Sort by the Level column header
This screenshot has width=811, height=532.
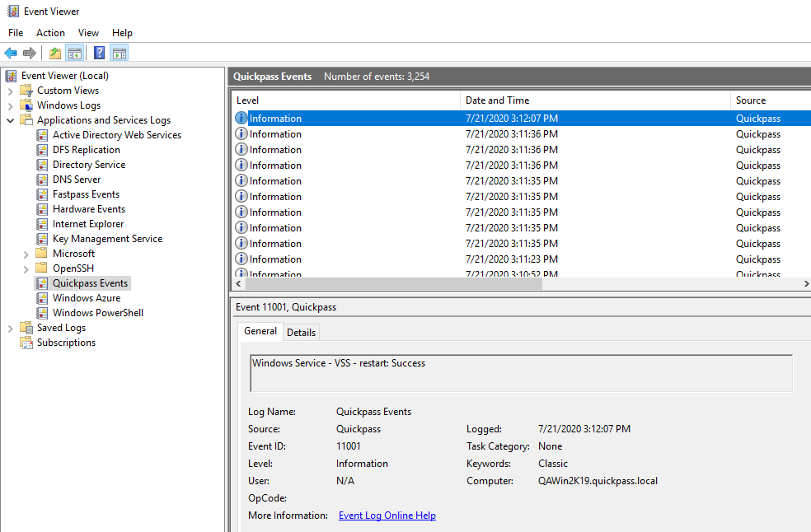point(345,100)
